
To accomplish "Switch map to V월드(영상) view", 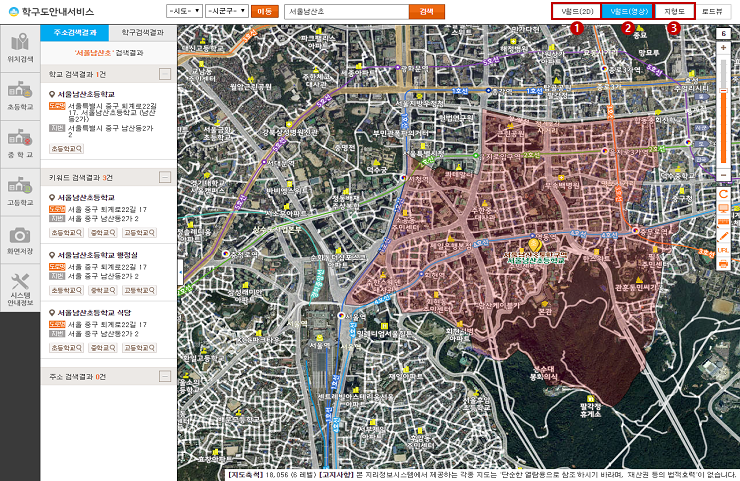I will [x=627, y=11].
